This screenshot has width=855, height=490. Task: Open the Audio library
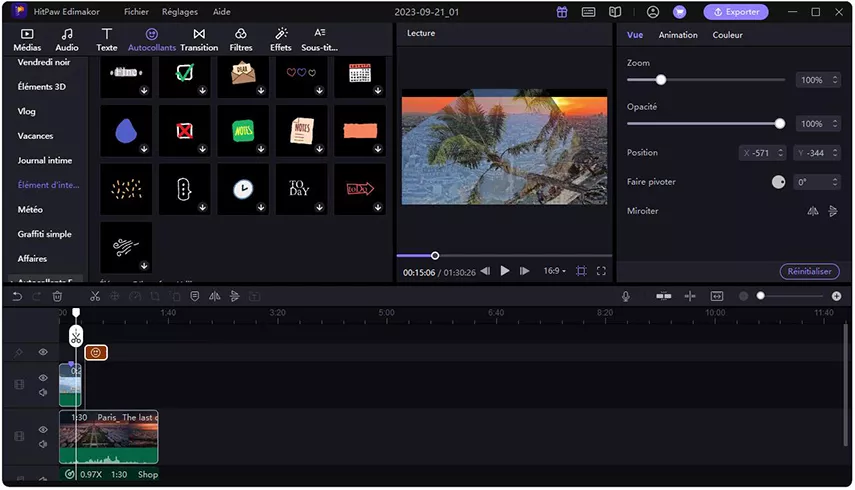(67, 40)
